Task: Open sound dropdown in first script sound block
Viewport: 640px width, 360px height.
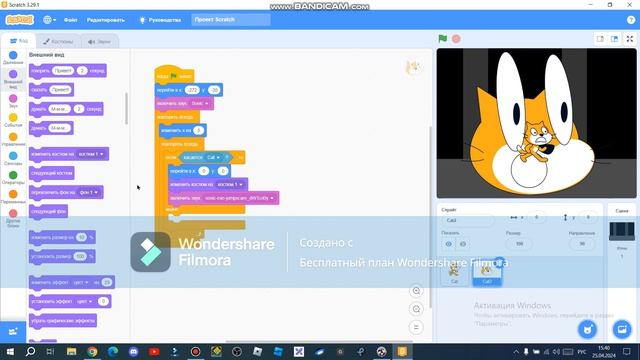Action: point(200,104)
